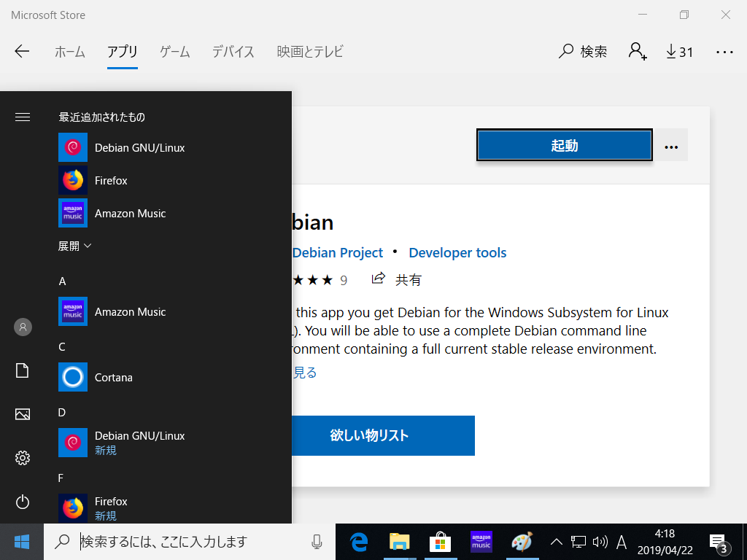Click the clock showing 4:18 2019/04/22
Viewport: 747px width, 560px height.
coord(665,542)
